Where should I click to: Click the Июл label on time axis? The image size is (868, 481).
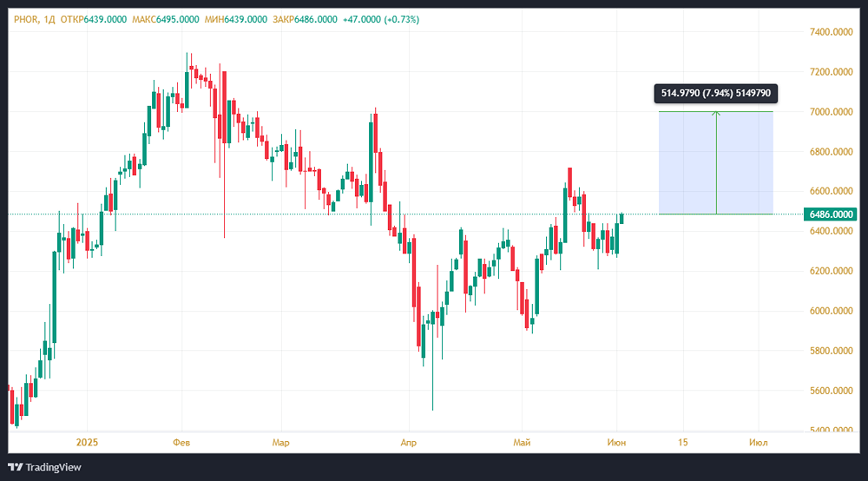(x=758, y=443)
